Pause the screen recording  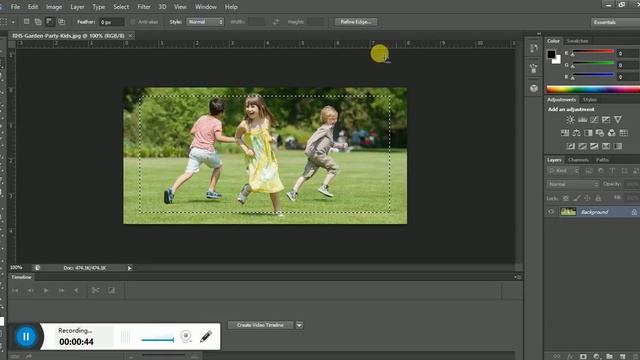coord(26,336)
